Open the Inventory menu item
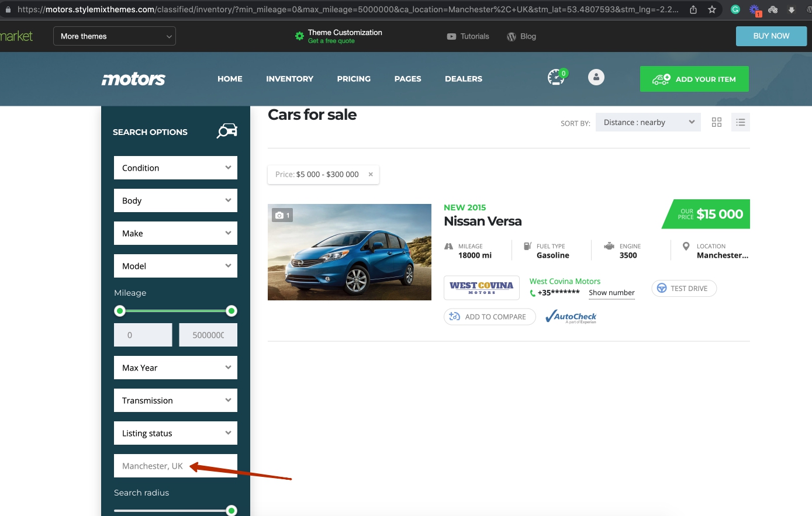Screen dimensions: 812x516 [x=289, y=79]
